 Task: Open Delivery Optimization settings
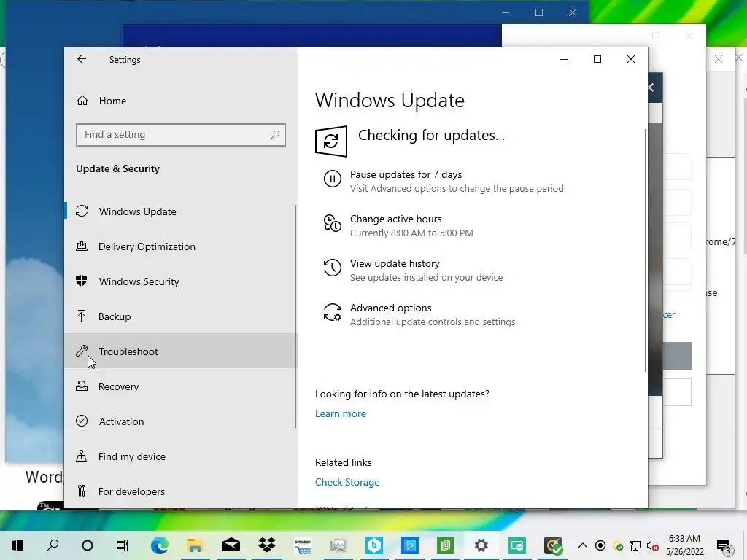pos(180,246)
